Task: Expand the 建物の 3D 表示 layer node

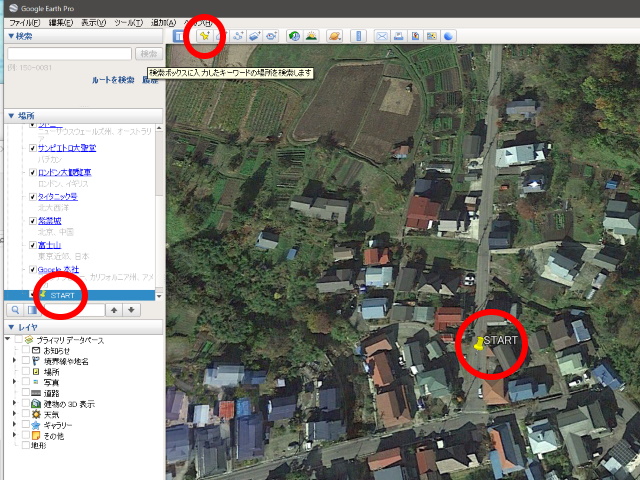Action: pos(15,403)
